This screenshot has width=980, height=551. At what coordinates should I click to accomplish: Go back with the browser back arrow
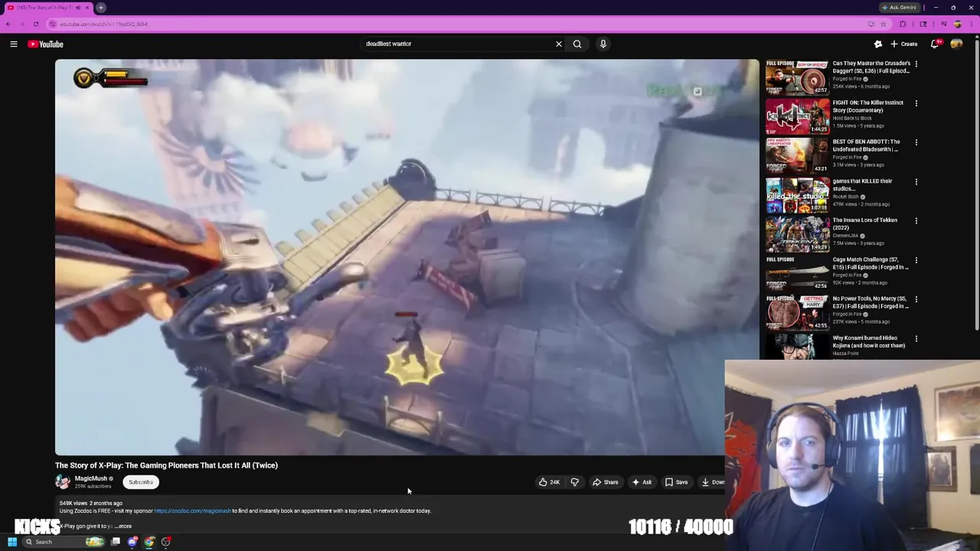pos(8,24)
